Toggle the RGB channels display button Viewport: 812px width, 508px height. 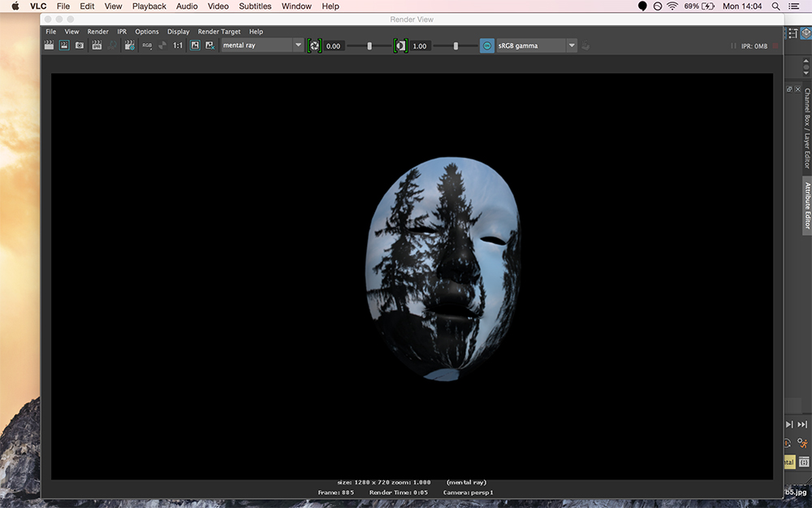[x=147, y=46]
